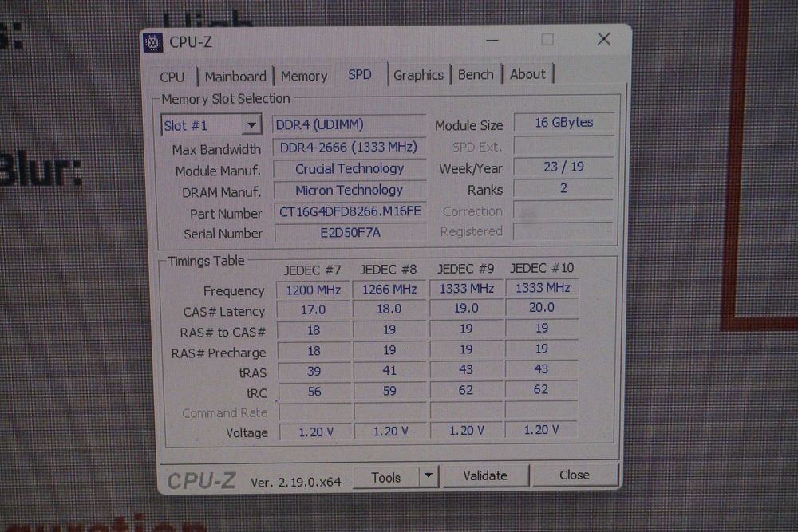Select the part number CT16G4DFD8266.M16FE
The image size is (798, 532).
coord(350,211)
